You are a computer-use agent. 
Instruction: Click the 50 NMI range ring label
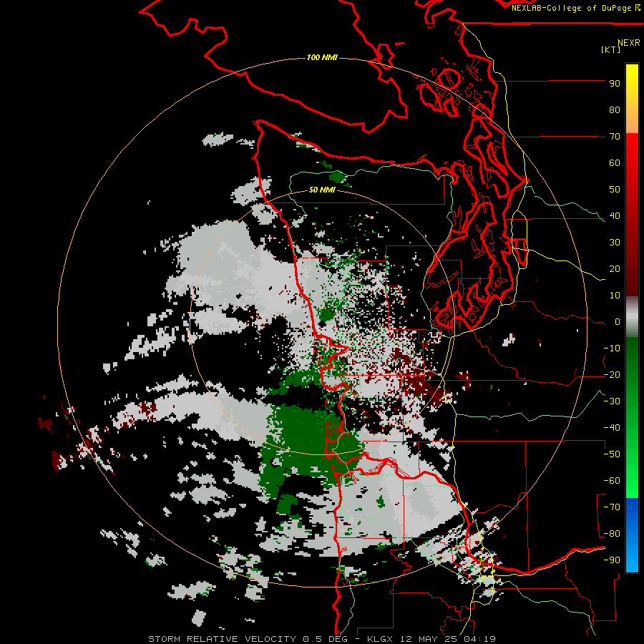[x=322, y=190]
